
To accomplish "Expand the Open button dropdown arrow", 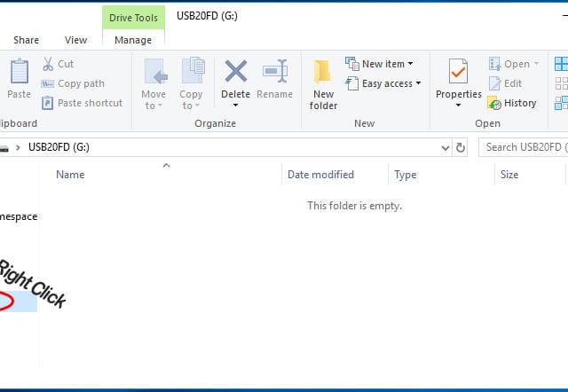I will [536, 64].
